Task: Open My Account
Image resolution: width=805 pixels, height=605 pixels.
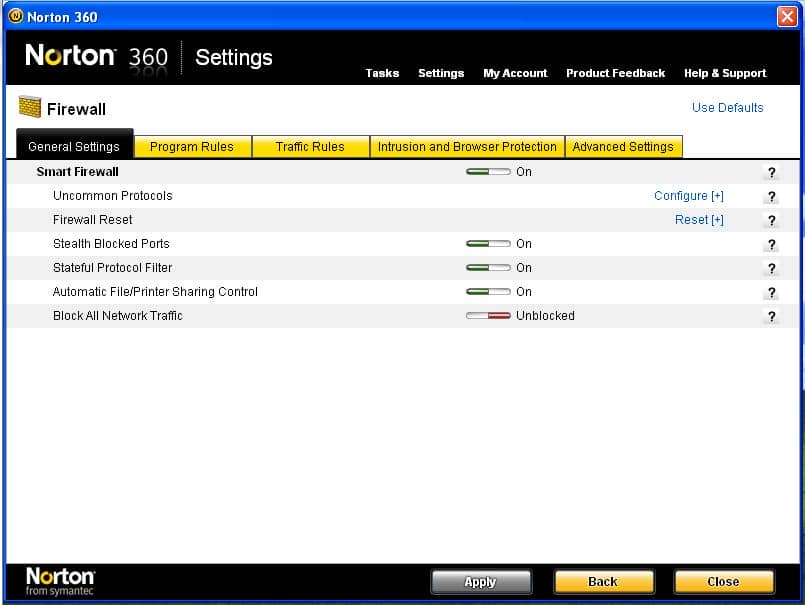Action: pyautogui.click(x=515, y=73)
